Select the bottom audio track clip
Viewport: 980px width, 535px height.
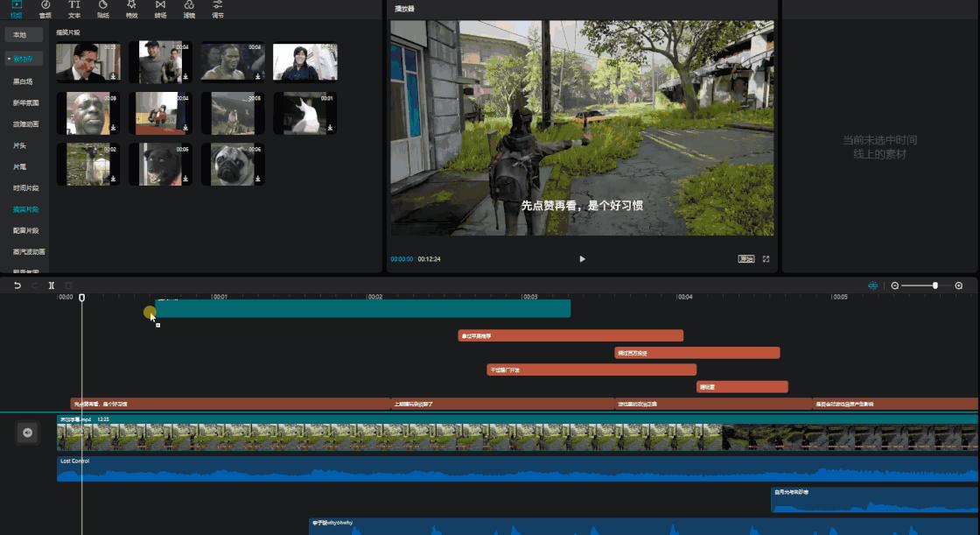(644, 526)
